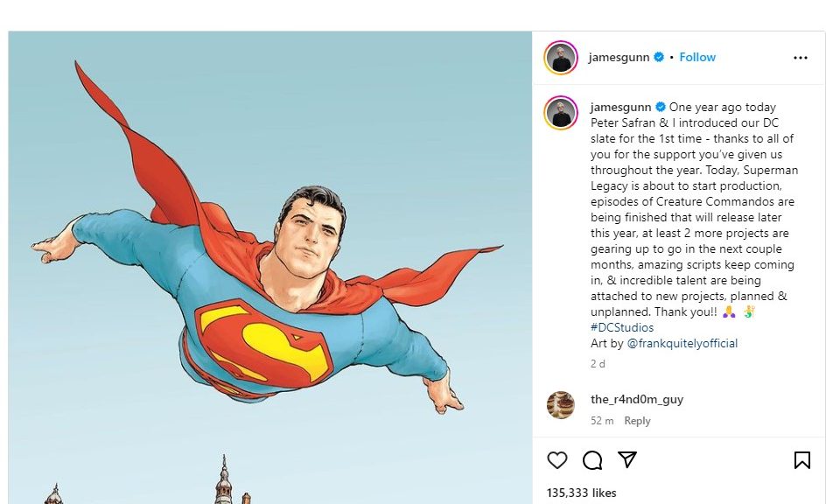This screenshot has width=833, height=504.
Task: Open the "2 d" post timestamp
Action: (x=598, y=364)
